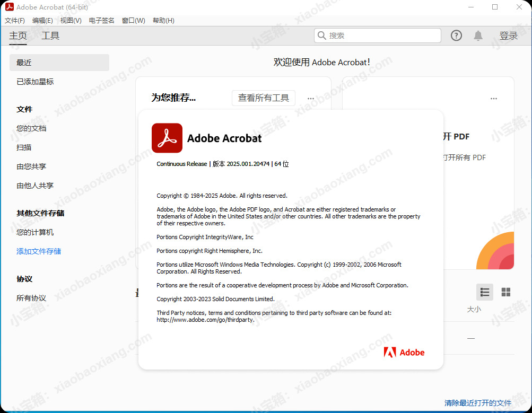Select the 主页 tab
This screenshot has width=532, height=413.
click(18, 36)
